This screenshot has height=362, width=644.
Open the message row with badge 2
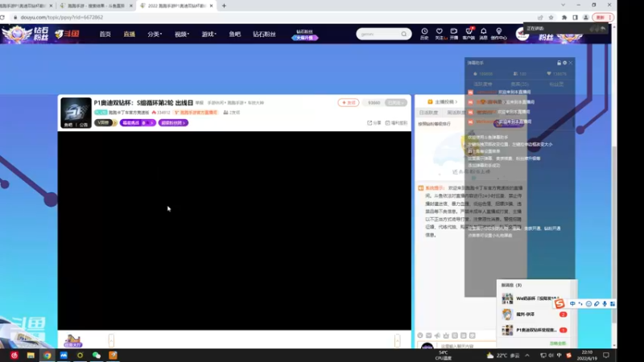[535, 315]
